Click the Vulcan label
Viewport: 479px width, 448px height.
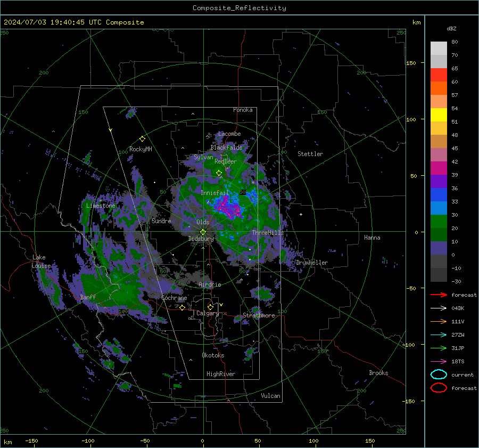pos(271,396)
